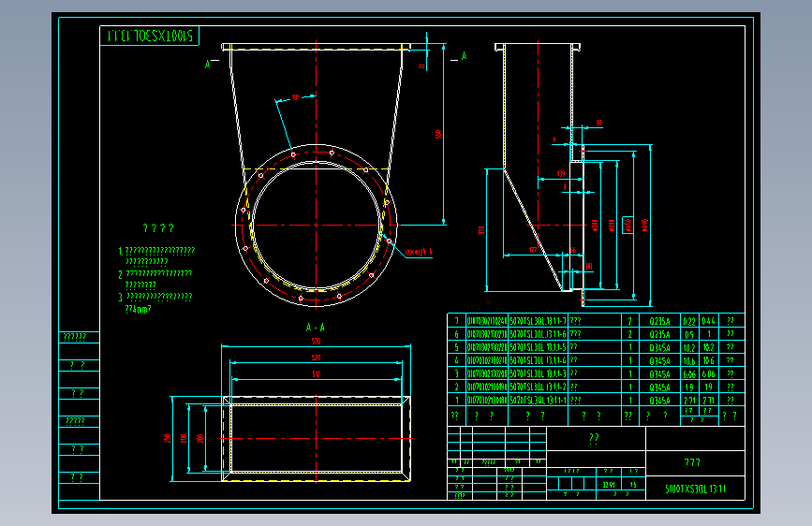Image resolution: width=812 pixels, height=526 pixels.
Task: Click part code ending '13.11-1' in parts list
Action: [538, 401]
